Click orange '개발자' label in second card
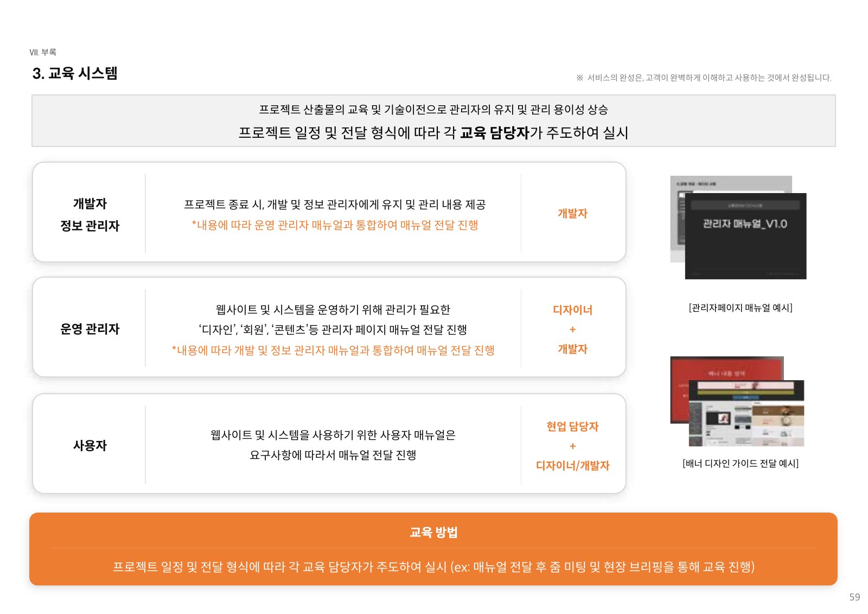Image resolution: width=868 pixels, height=614 pixels. 572,349
